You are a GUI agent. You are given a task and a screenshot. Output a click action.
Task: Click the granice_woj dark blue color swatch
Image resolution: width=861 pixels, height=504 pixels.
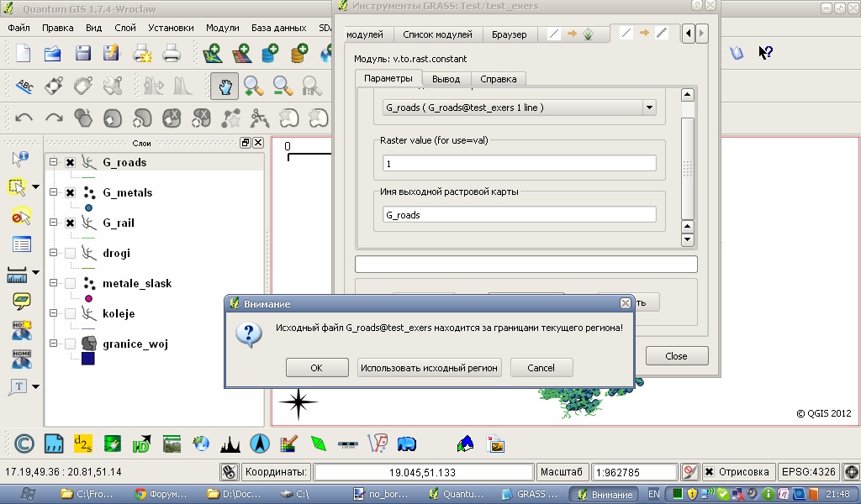click(x=87, y=359)
